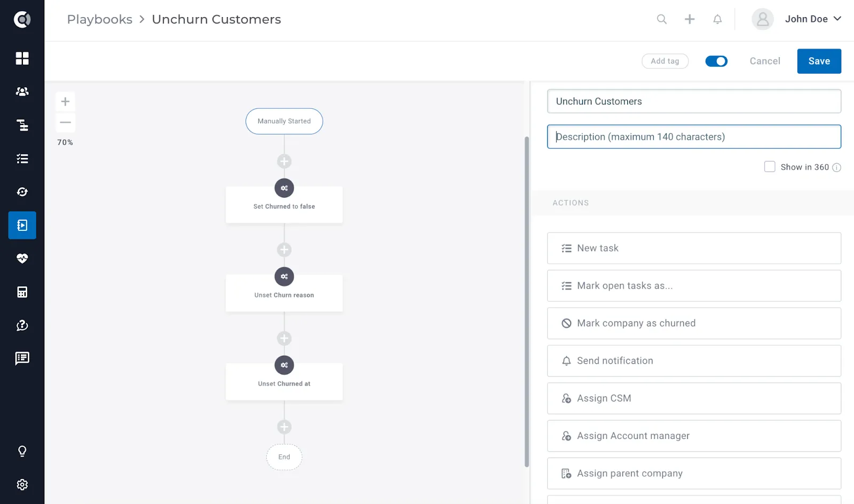This screenshot has height=504, width=854.
Task: Open the question-bubble icon in sidebar
Action: [22, 325]
